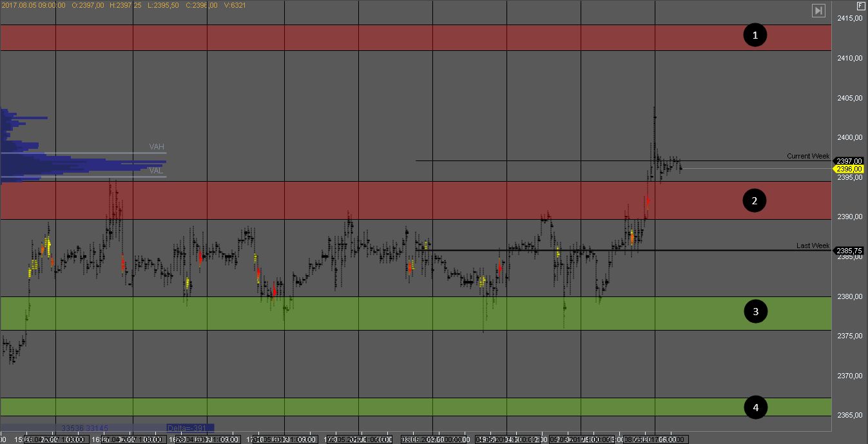Select the yellow 2396,00 current price tag
868x444 pixels.
pyautogui.click(x=849, y=169)
